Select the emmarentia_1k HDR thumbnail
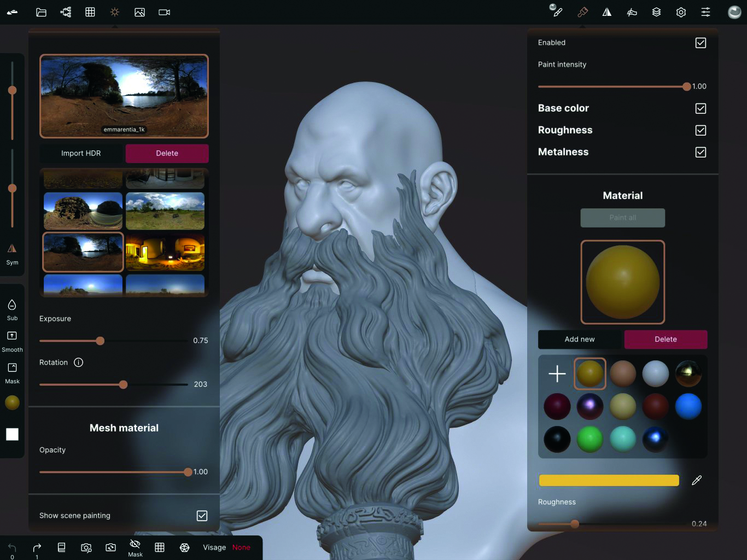 click(124, 96)
